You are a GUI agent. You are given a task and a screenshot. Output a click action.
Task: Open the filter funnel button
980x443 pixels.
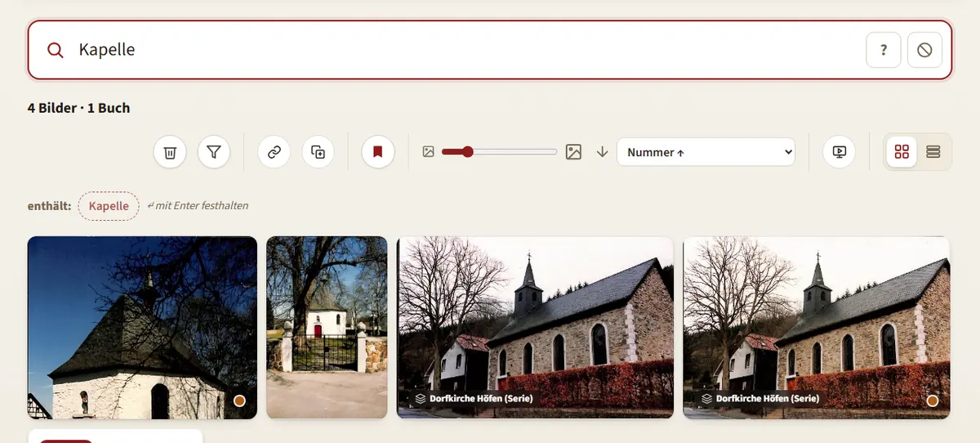(214, 152)
